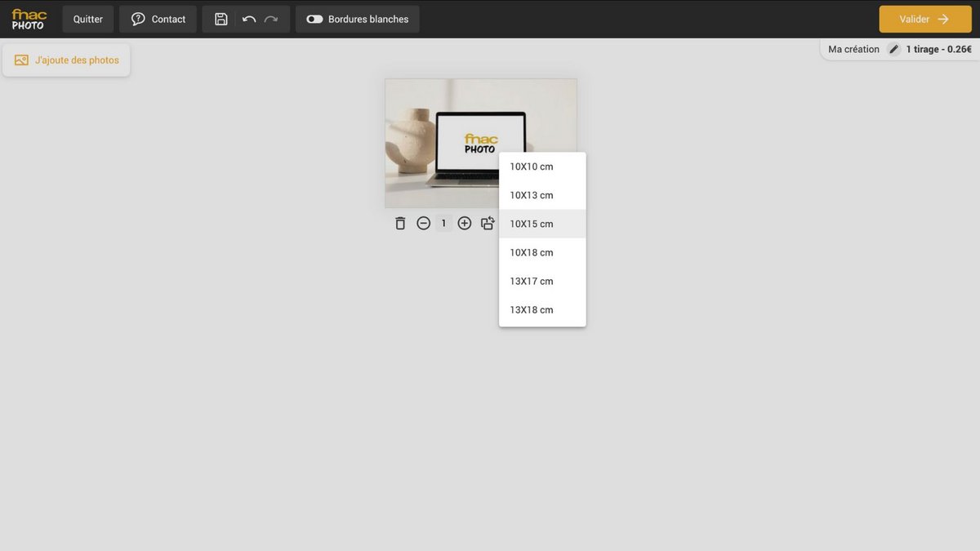Select the 10X10 cm format

pos(532,167)
